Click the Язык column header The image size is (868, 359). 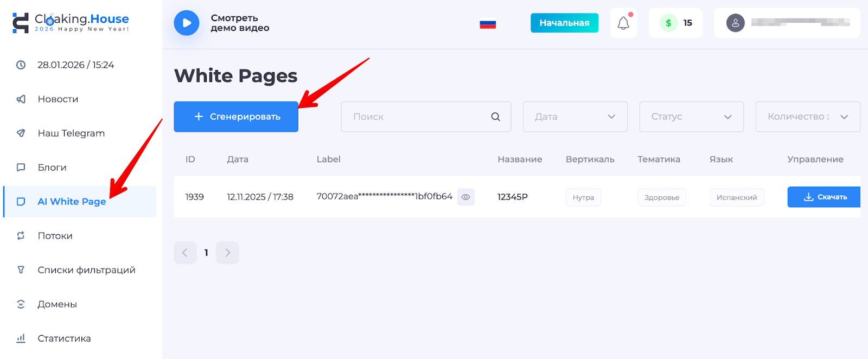tap(721, 159)
